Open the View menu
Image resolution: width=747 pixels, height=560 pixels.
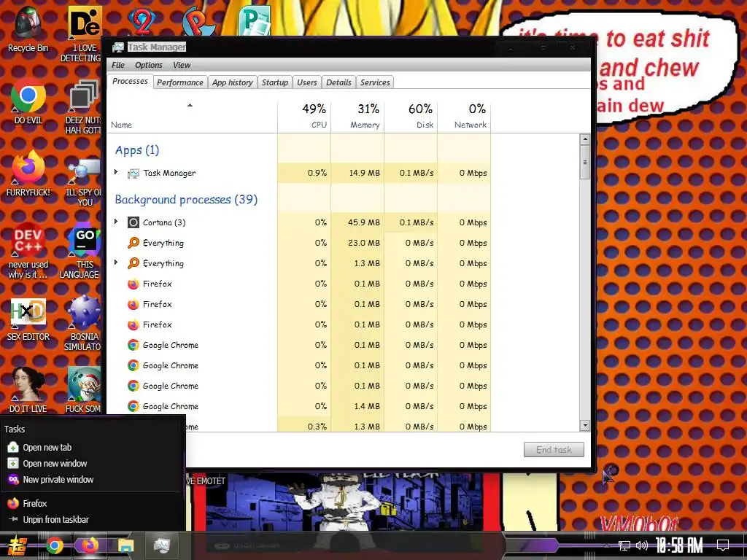click(182, 65)
